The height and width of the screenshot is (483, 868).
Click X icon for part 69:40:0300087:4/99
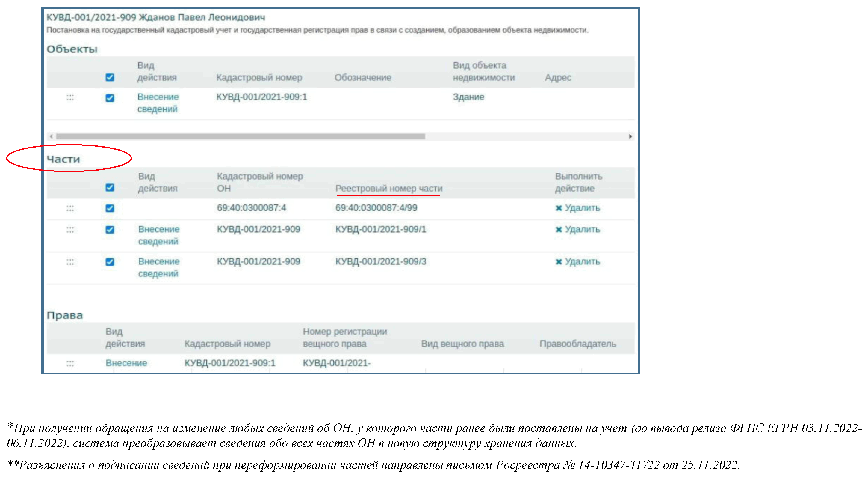[x=558, y=208]
